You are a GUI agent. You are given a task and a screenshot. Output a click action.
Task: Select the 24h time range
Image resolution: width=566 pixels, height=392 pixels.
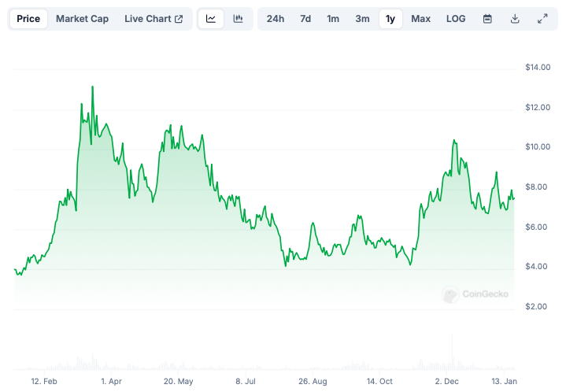coord(275,19)
